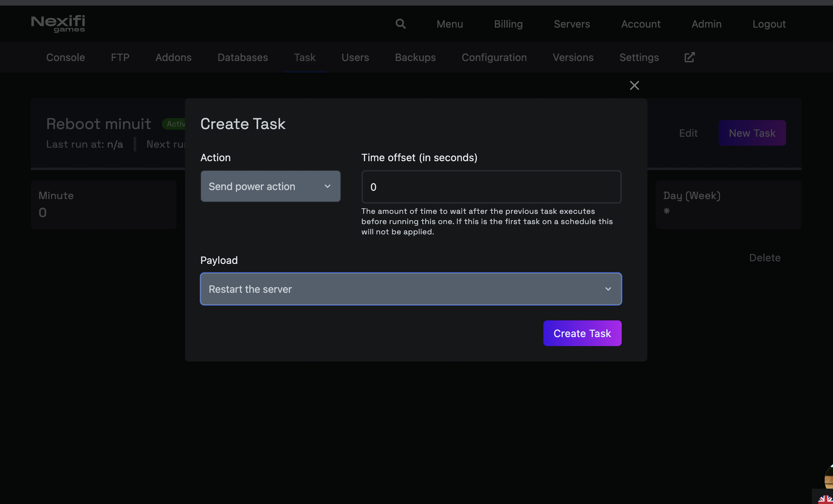Open the Menu navigation item
This screenshot has height=504, width=833.
pyautogui.click(x=450, y=24)
